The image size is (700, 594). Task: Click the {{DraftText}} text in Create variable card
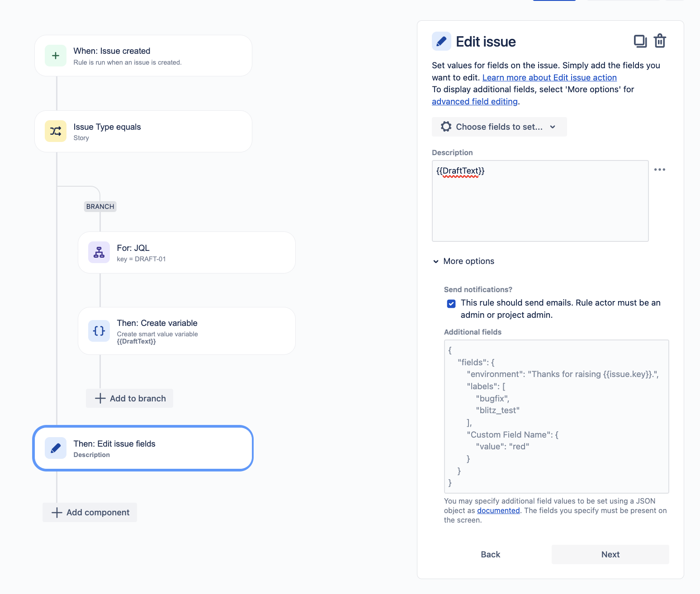point(137,341)
